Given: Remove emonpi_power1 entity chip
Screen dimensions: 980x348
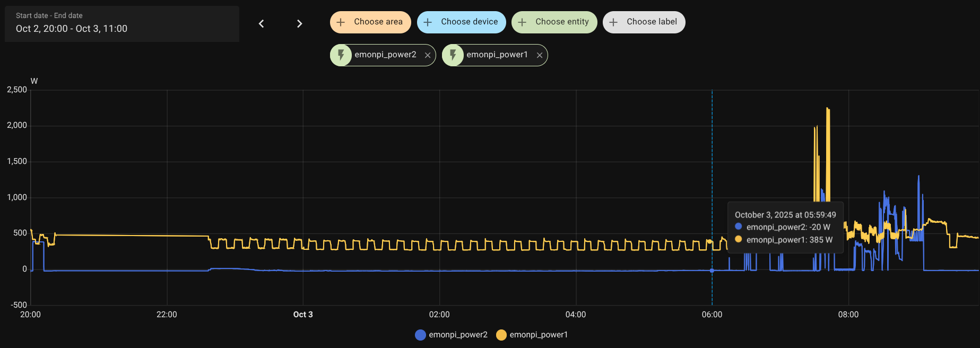Looking at the screenshot, I should [x=540, y=55].
